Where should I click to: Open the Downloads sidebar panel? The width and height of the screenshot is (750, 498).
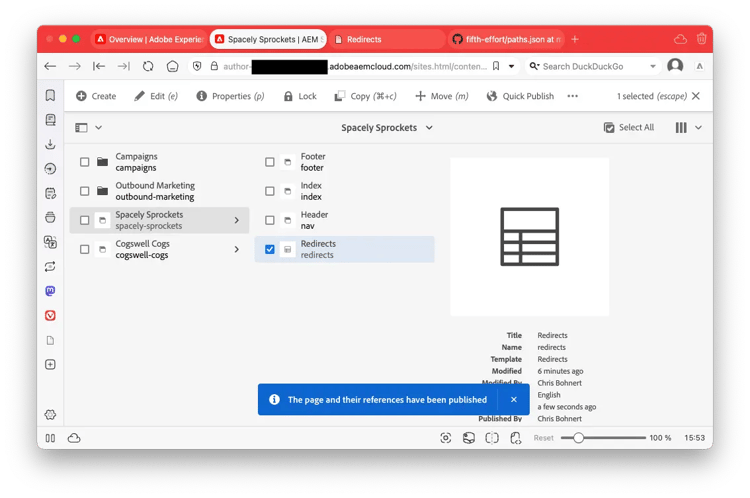(50, 144)
